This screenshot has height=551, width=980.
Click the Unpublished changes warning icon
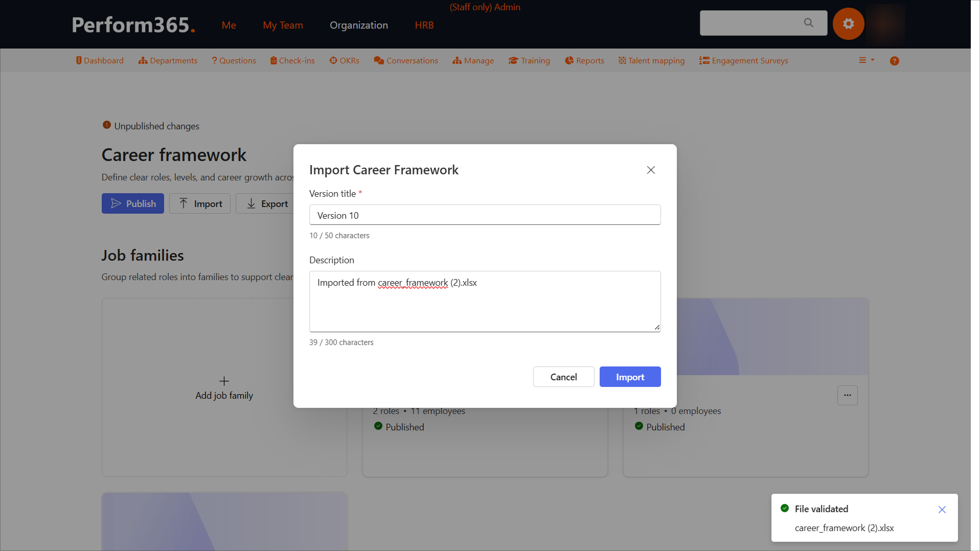click(x=106, y=125)
